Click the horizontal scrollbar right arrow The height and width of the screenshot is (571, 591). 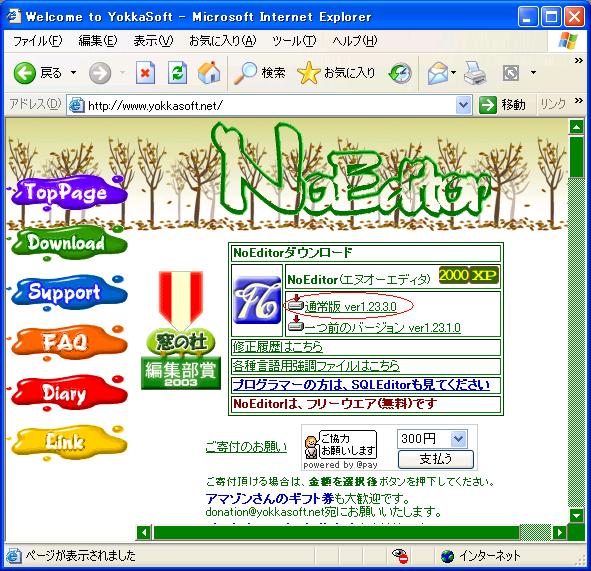pos(560,533)
